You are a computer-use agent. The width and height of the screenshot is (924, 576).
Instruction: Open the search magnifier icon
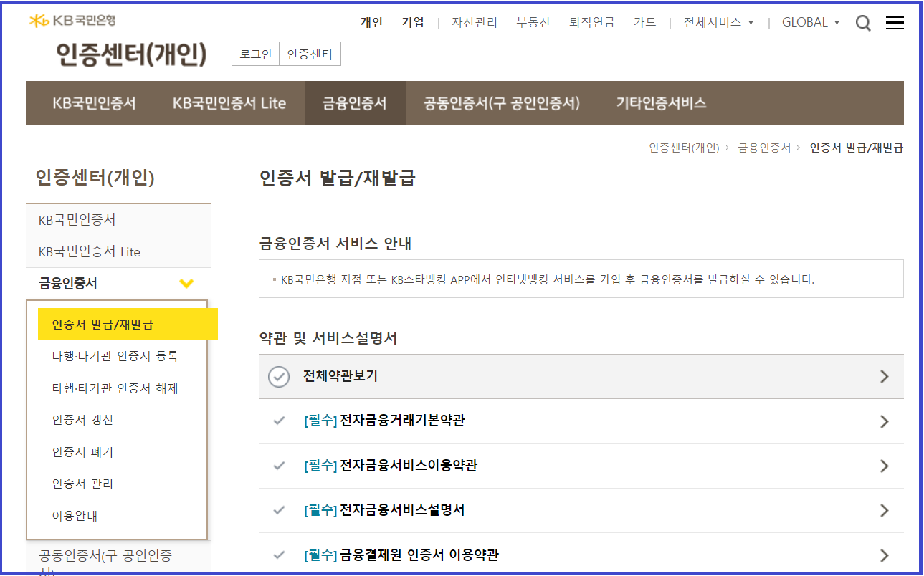864,23
